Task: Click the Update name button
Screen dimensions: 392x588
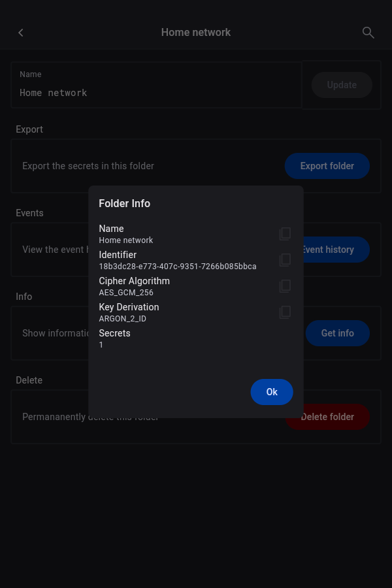Action: tap(342, 85)
